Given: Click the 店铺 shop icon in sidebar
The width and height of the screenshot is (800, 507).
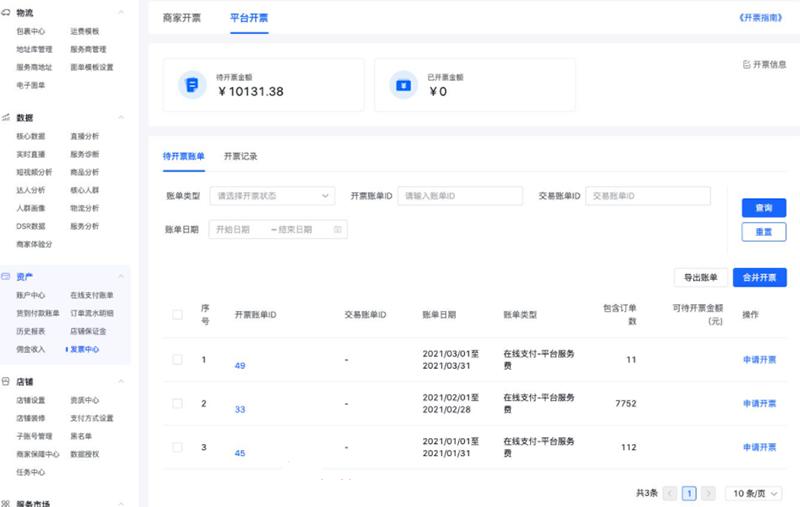Looking at the screenshot, I should point(6,381).
